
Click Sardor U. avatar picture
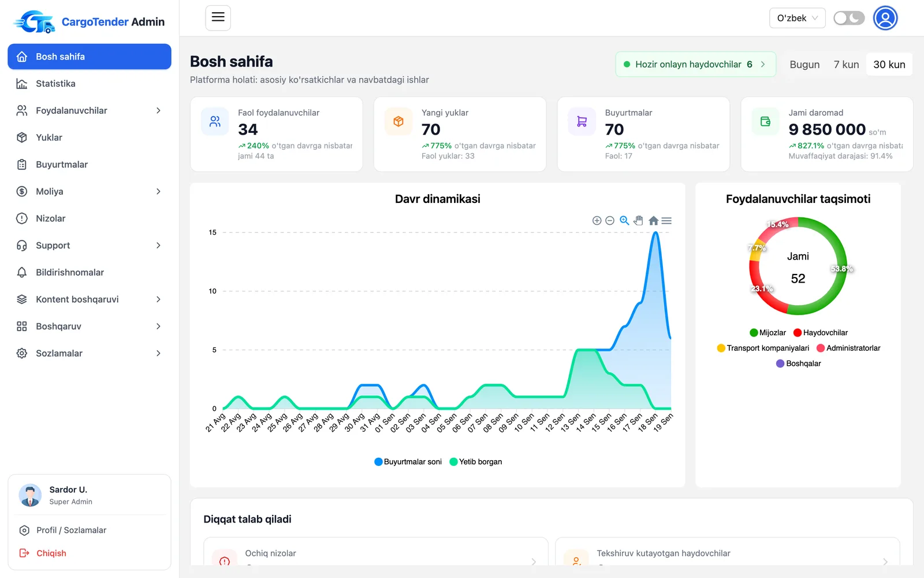[30, 495]
